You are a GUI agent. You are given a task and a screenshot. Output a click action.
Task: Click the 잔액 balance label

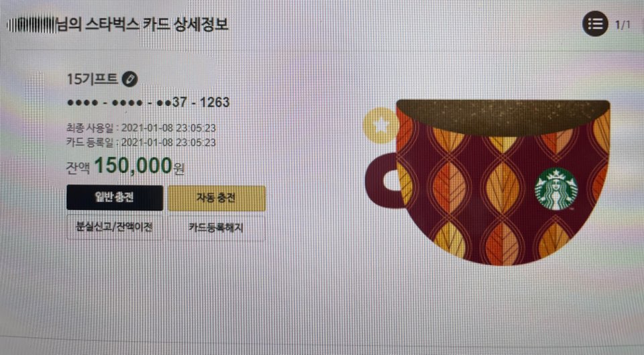78,168
